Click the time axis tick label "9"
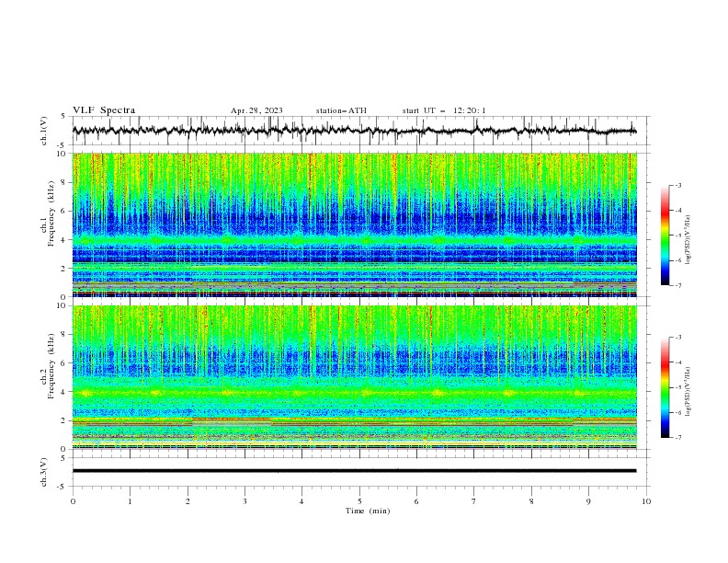Image resolution: width=728 pixels, height=563 pixels. (x=588, y=501)
